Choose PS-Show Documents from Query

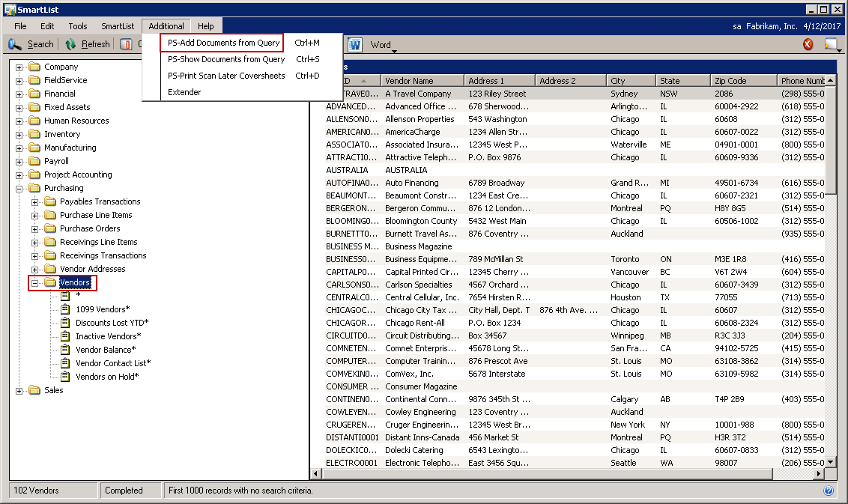pos(226,59)
